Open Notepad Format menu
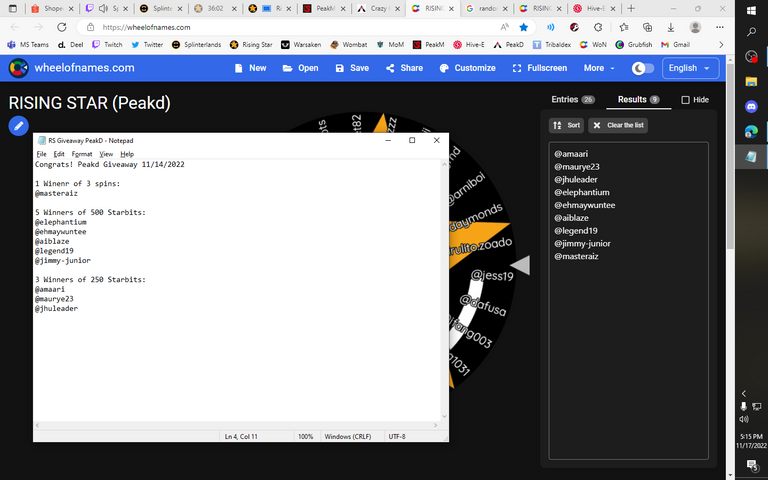This screenshot has height=480, width=768. tap(82, 154)
